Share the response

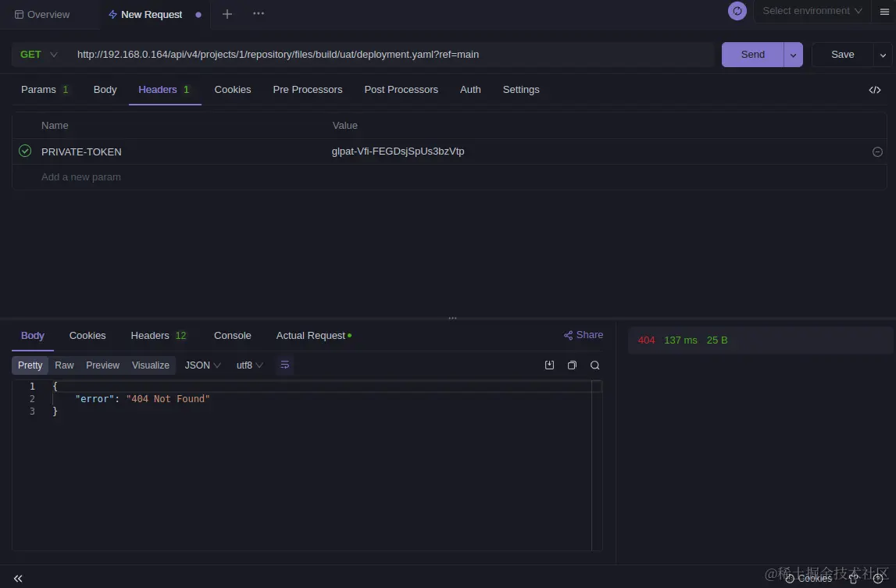(x=584, y=335)
